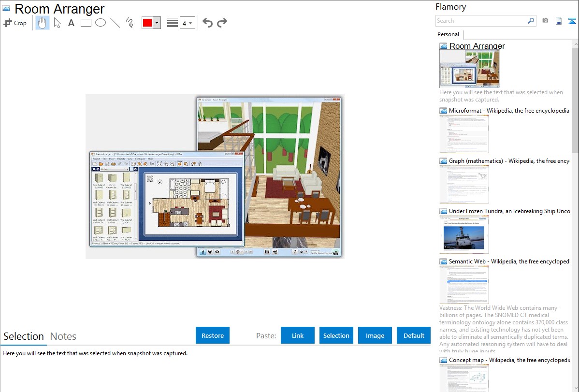
Task: Click the Paste Link button
Action: click(298, 335)
